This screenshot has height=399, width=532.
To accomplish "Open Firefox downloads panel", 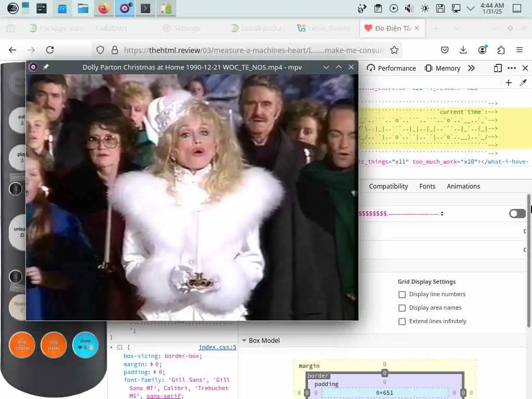I will 463,50.
